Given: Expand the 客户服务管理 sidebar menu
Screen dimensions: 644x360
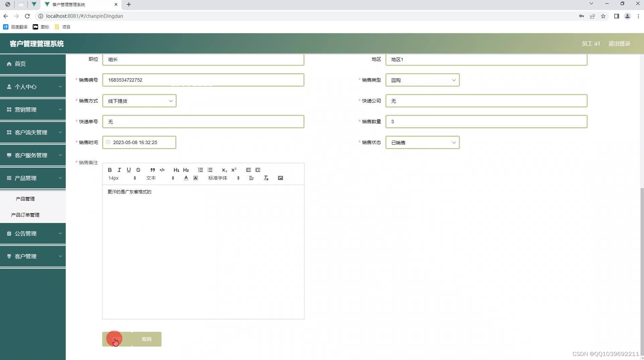Looking at the screenshot, I should point(33,155).
